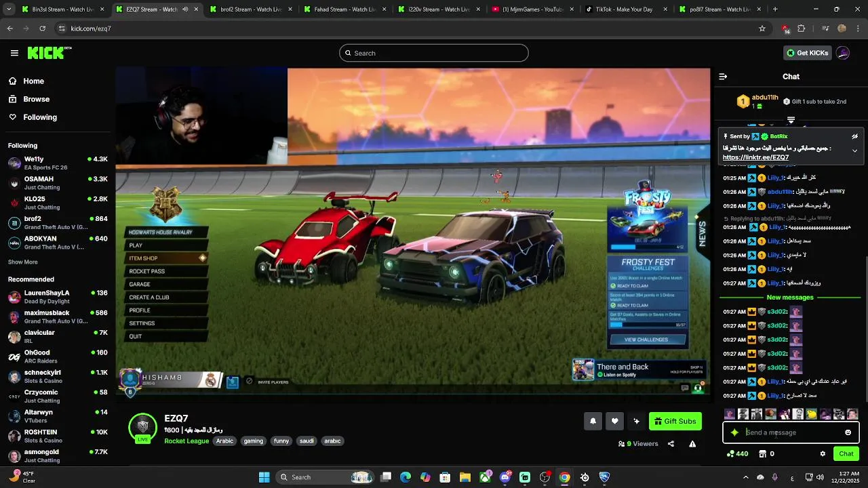Open browser extensions puzzle icon

[x=802, y=28]
